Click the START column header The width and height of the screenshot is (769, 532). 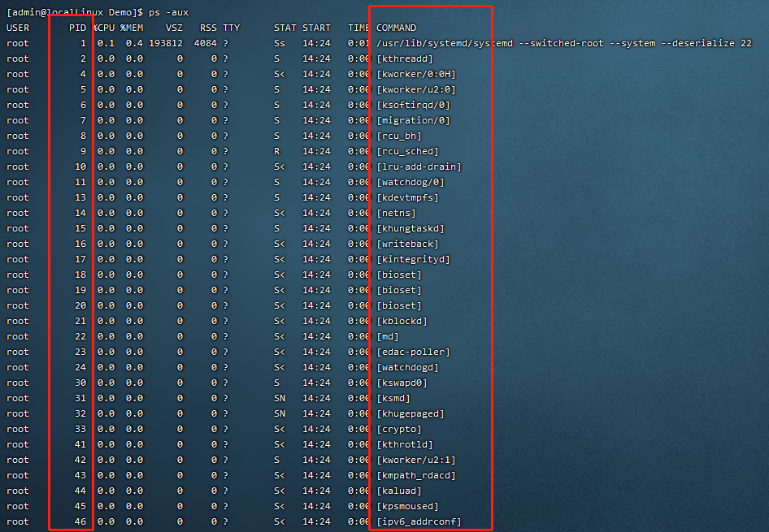point(316,27)
